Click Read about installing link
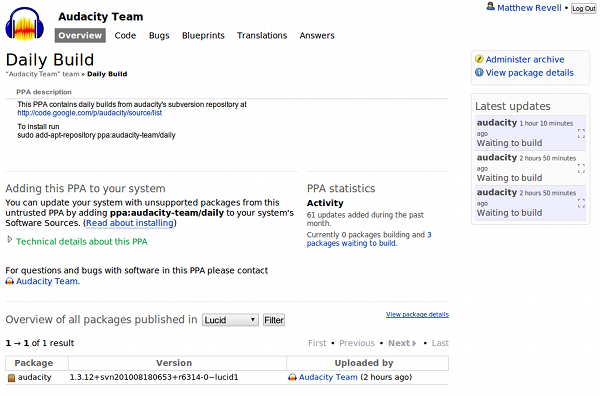This screenshot has height=396, width=600. click(130, 223)
